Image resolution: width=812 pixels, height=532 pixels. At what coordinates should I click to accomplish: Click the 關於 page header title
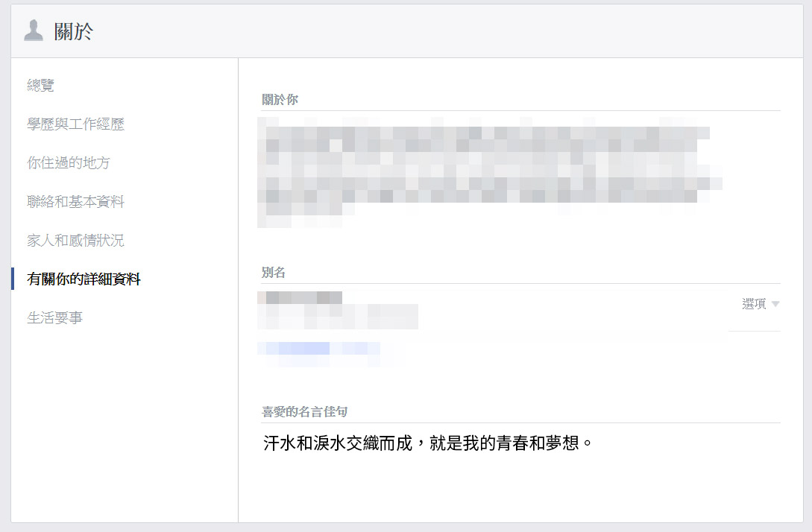click(x=73, y=31)
